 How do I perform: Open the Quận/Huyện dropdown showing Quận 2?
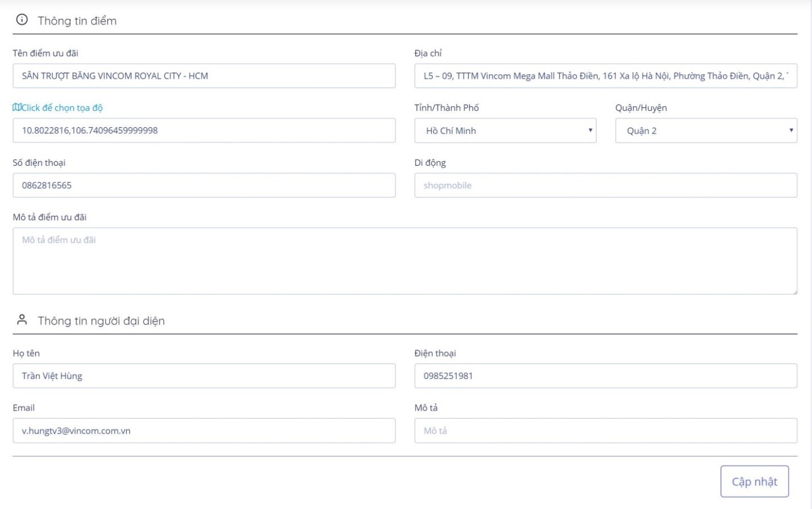click(x=705, y=131)
